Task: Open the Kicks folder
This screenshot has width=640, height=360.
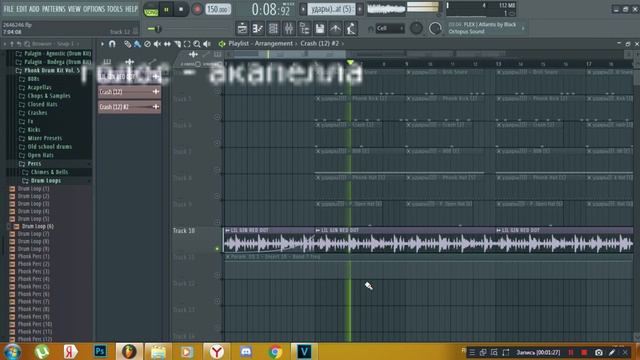Action: coord(30,130)
